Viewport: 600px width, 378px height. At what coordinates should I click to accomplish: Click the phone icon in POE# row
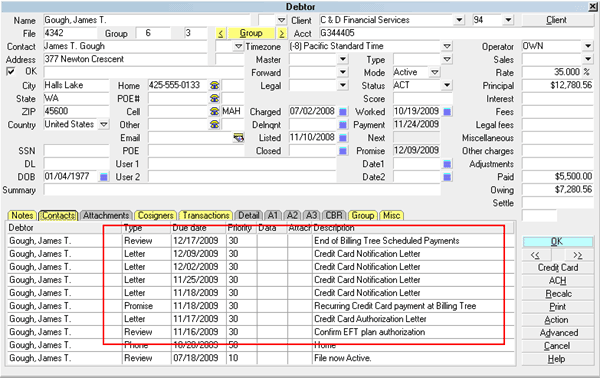pos(215,98)
